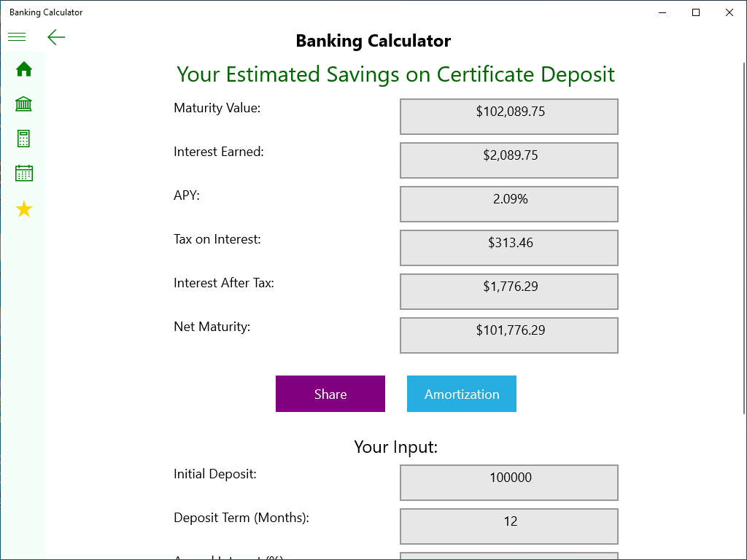Screen dimensions: 747x560
Task: Open the Amortization schedule button
Action: [461, 394]
